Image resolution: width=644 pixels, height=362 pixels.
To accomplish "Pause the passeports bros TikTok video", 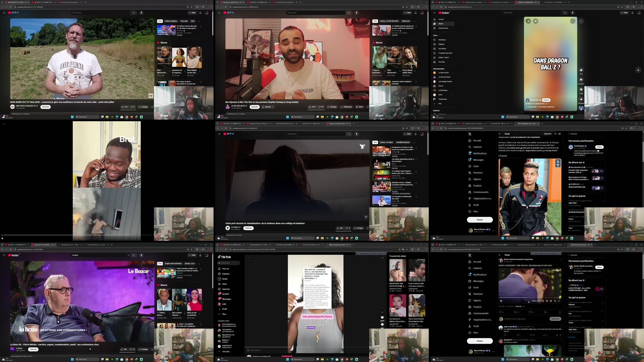I will tap(248, 350).
